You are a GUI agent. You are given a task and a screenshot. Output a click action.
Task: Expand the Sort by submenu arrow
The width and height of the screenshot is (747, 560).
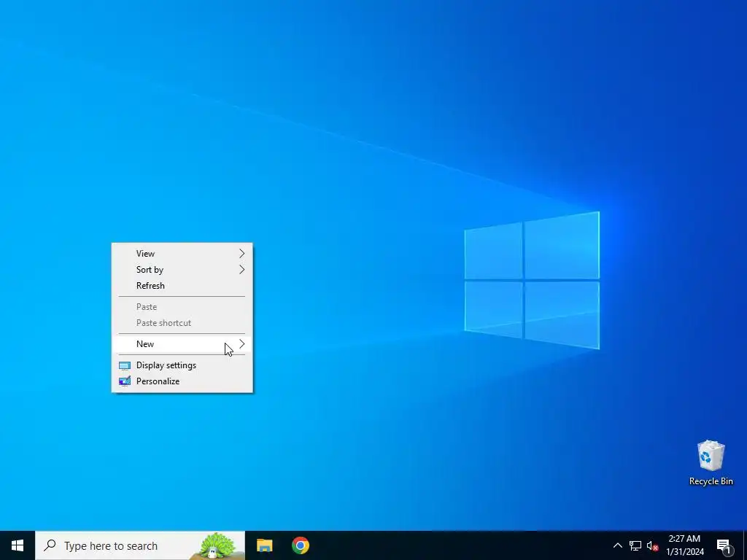(x=242, y=270)
